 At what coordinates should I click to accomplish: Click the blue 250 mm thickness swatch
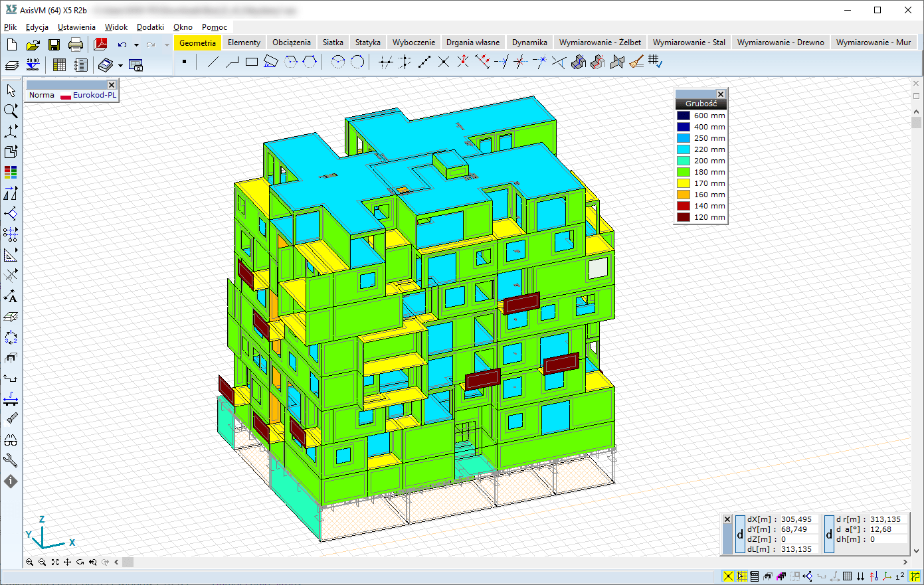(x=684, y=137)
